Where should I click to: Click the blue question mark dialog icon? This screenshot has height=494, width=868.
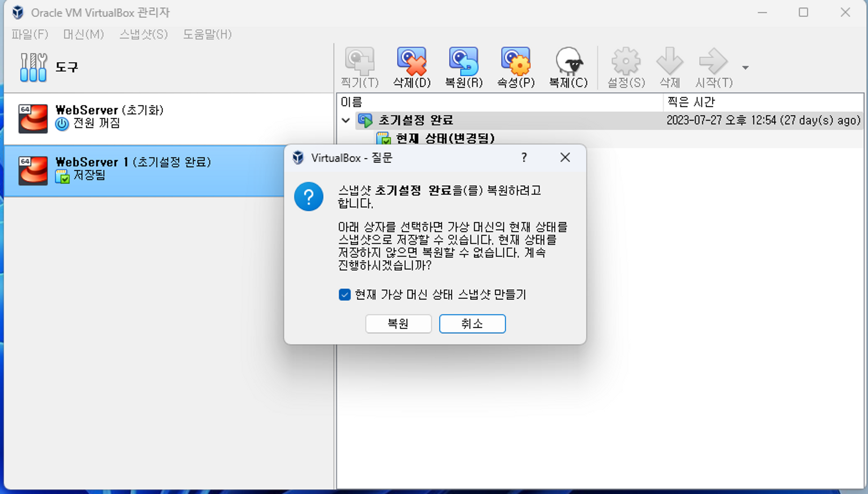(309, 197)
